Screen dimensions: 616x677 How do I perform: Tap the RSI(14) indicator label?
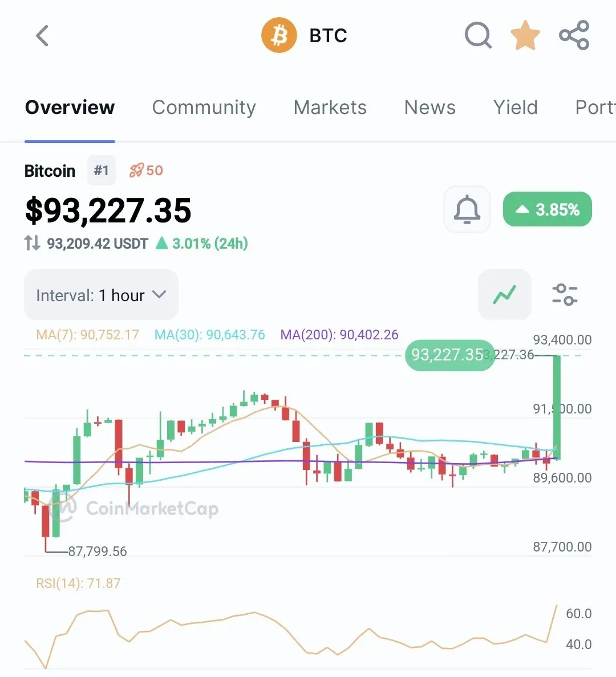click(x=78, y=583)
